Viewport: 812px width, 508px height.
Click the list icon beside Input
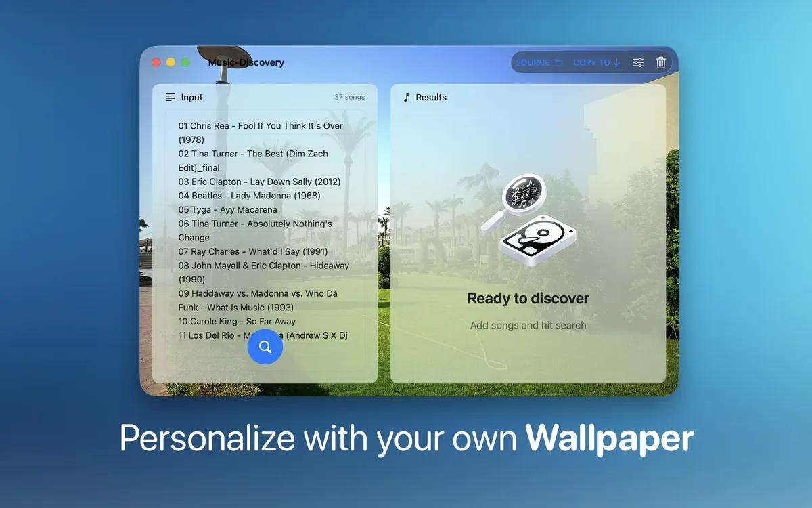coord(171,98)
